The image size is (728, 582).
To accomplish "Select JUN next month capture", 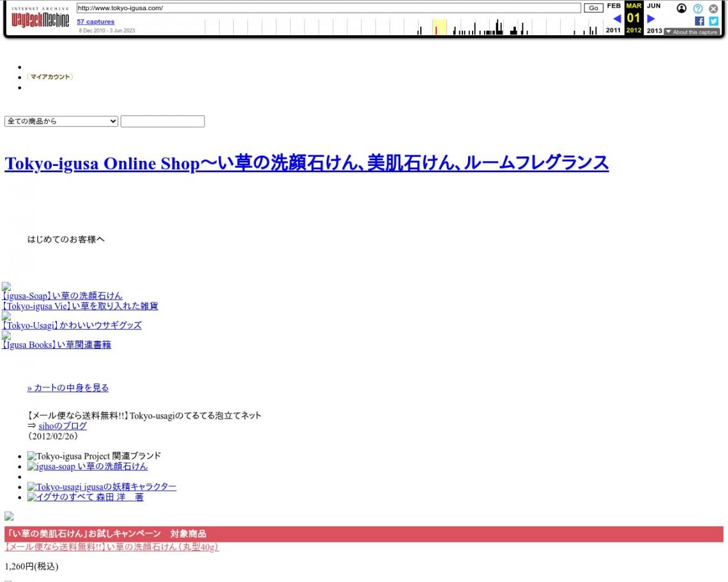I will pos(654,6).
